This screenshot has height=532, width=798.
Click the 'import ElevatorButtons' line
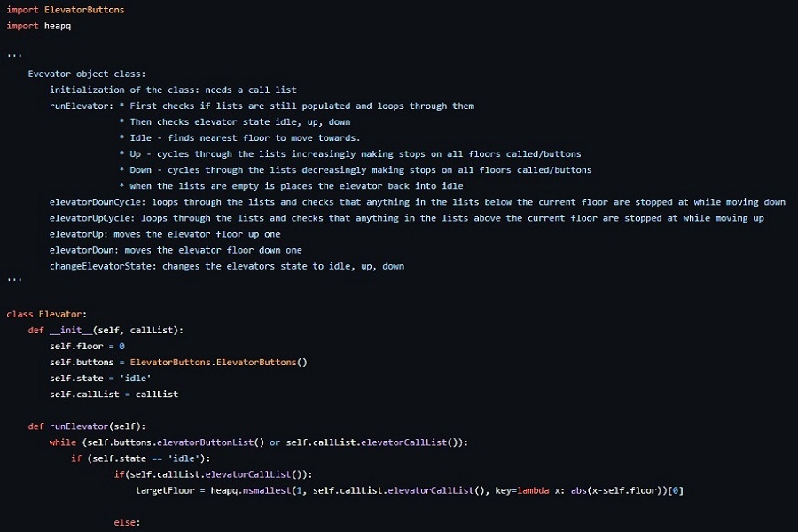pyautogui.click(x=66, y=10)
